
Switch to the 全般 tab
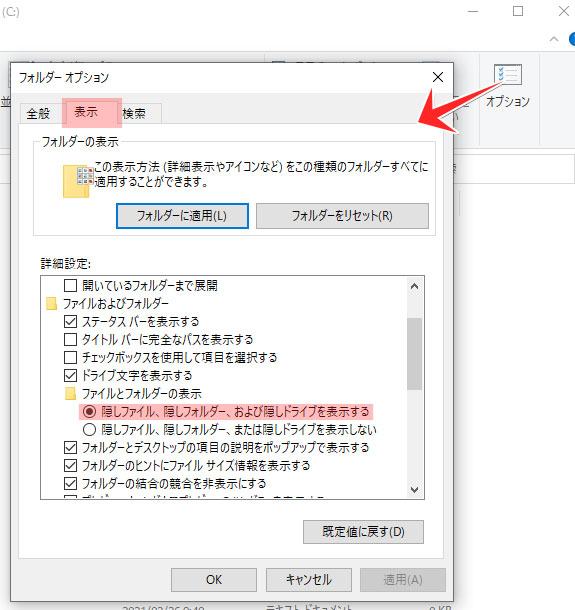tap(39, 114)
